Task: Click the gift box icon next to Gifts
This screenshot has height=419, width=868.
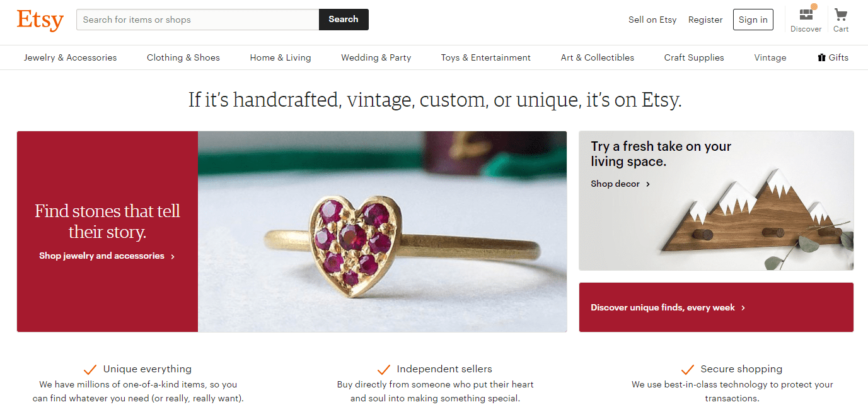Action: pyautogui.click(x=821, y=57)
